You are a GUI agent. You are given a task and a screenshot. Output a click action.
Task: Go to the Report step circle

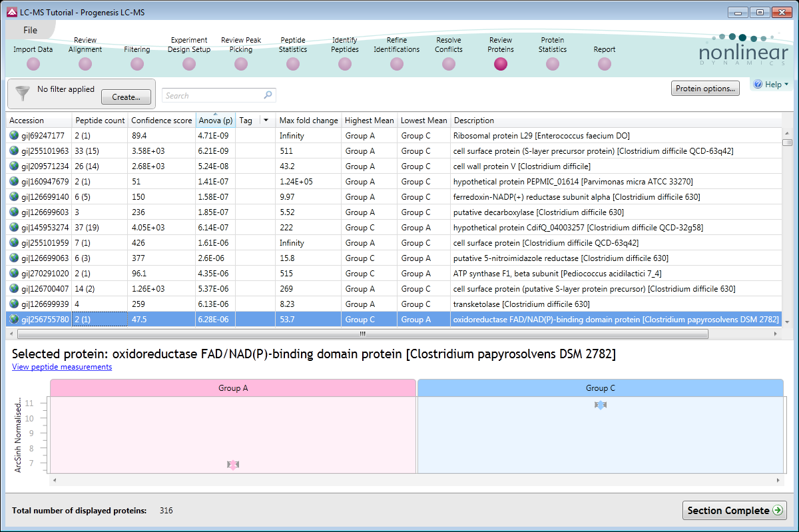pyautogui.click(x=605, y=64)
